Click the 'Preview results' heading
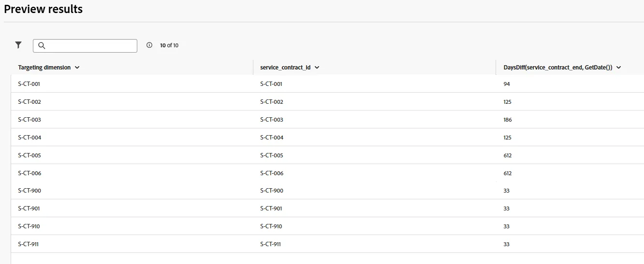 (44, 9)
